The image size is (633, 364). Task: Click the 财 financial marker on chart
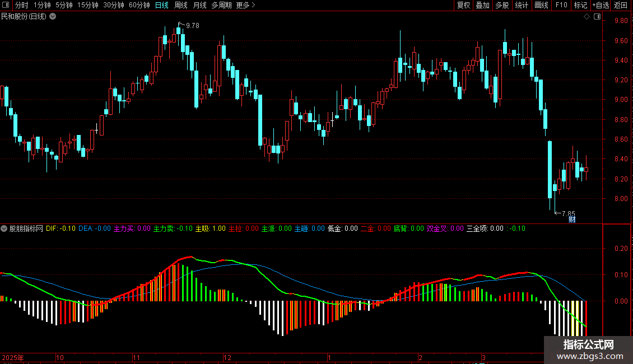[571, 219]
